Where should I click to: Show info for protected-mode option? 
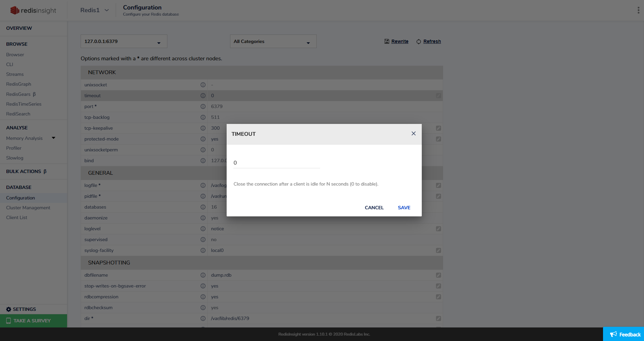[x=203, y=139]
